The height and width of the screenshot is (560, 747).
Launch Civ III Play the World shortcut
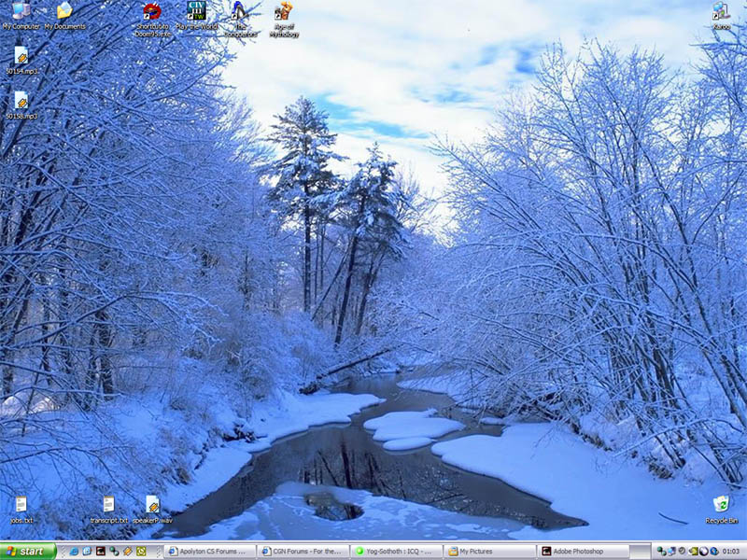(196, 12)
